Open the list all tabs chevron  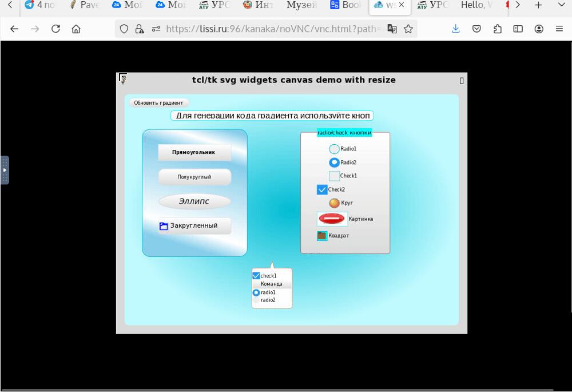coord(562,5)
